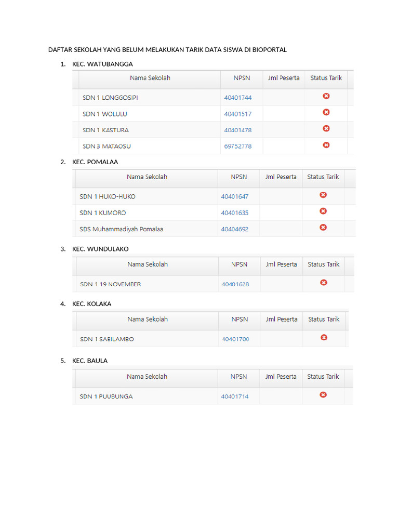399x532 pixels.
Task: Click red X status for SDN 1 KASTURA
Action: tap(326, 128)
